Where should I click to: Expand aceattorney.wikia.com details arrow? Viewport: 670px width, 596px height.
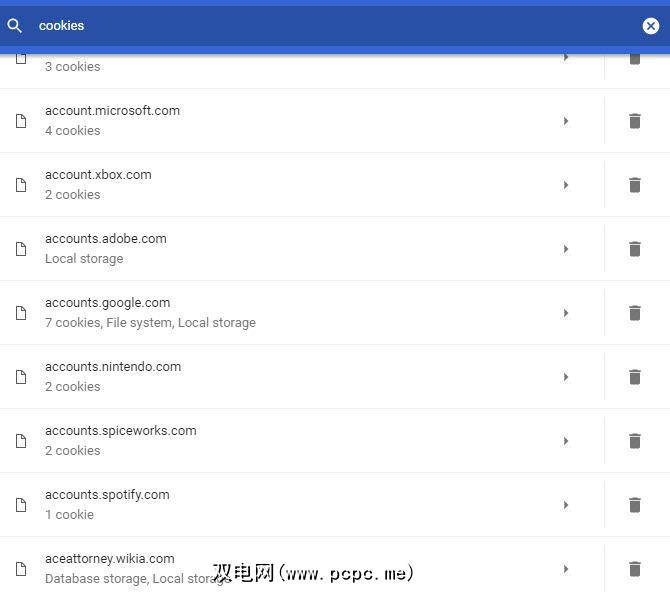(566, 569)
